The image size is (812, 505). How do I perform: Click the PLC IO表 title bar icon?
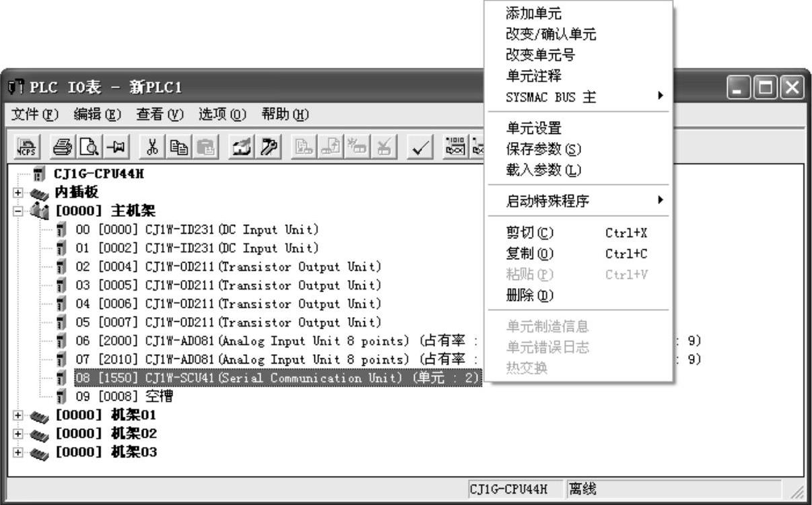point(16,88)
